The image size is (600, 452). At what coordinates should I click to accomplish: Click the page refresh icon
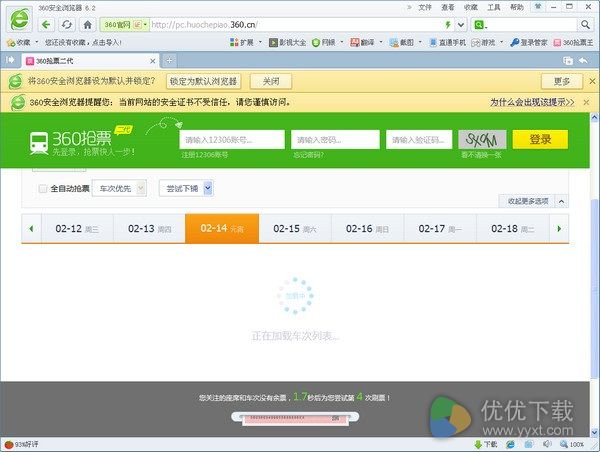click(x=67, y=25)
